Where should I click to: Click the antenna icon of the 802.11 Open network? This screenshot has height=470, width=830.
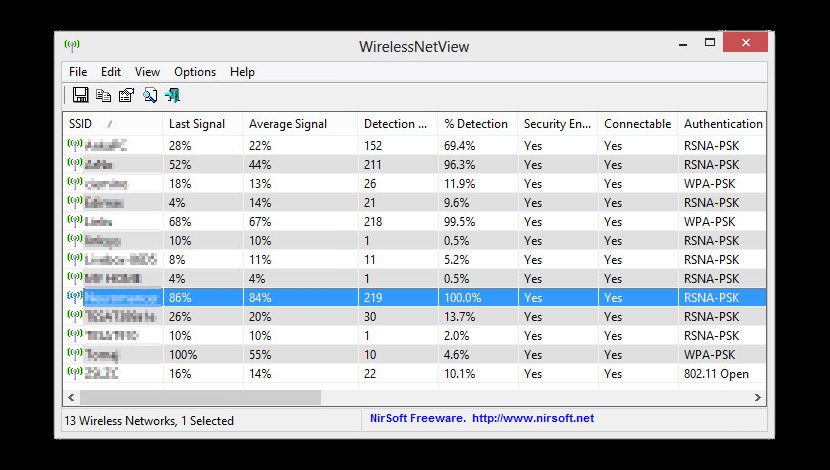(x=74, y=373)
